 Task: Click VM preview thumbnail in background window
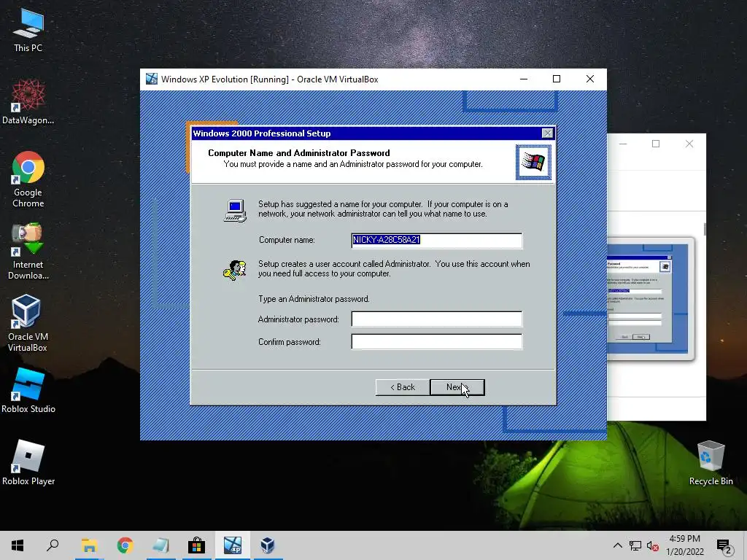tap(650, 298)
